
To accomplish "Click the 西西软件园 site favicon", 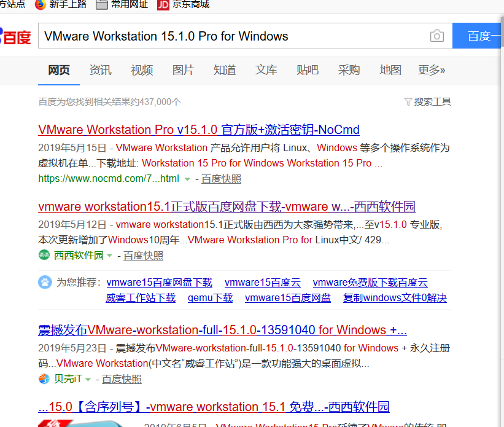I will (x=44, y=255).
